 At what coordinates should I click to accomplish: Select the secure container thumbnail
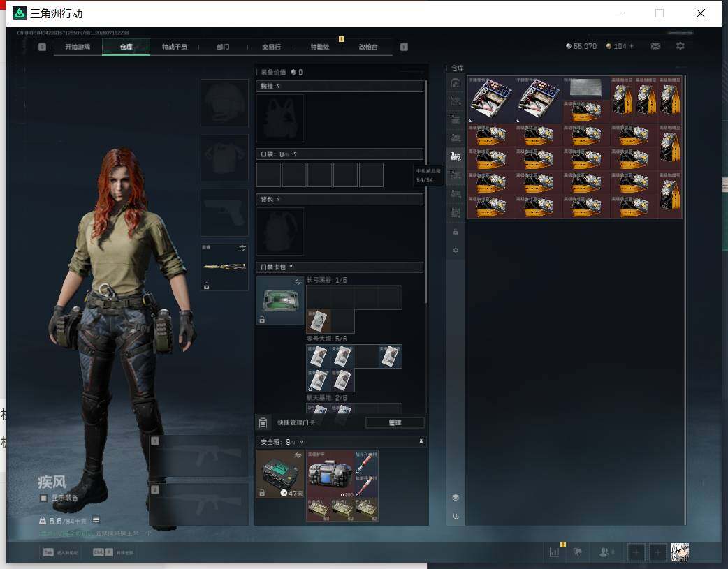click(280, 474)
